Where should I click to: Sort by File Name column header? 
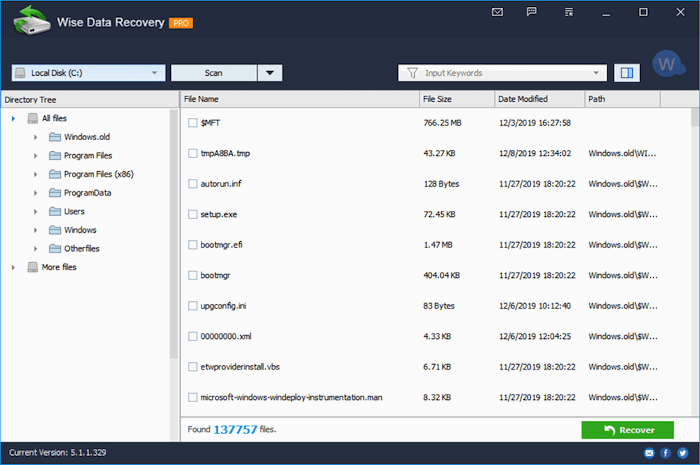pos(300,99)
